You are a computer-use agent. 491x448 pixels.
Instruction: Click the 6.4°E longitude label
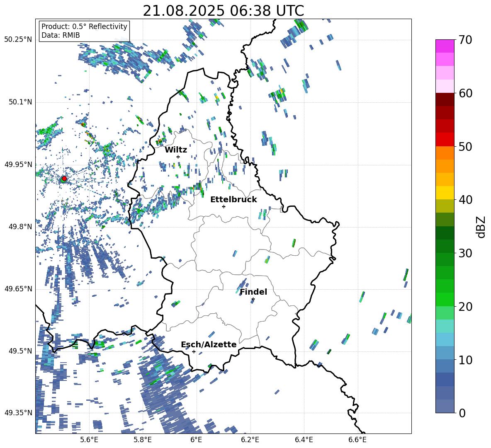point(304,440)
